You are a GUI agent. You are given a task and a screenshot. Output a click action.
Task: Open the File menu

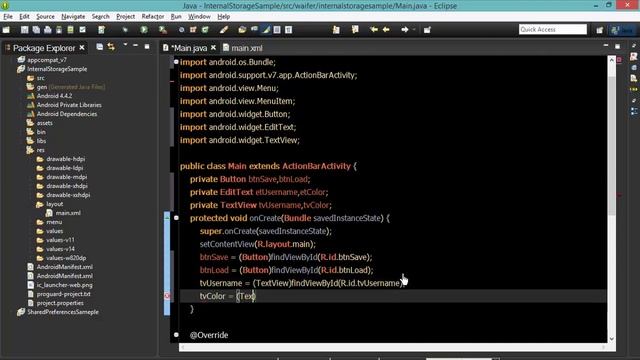click(x=8, y=16)
